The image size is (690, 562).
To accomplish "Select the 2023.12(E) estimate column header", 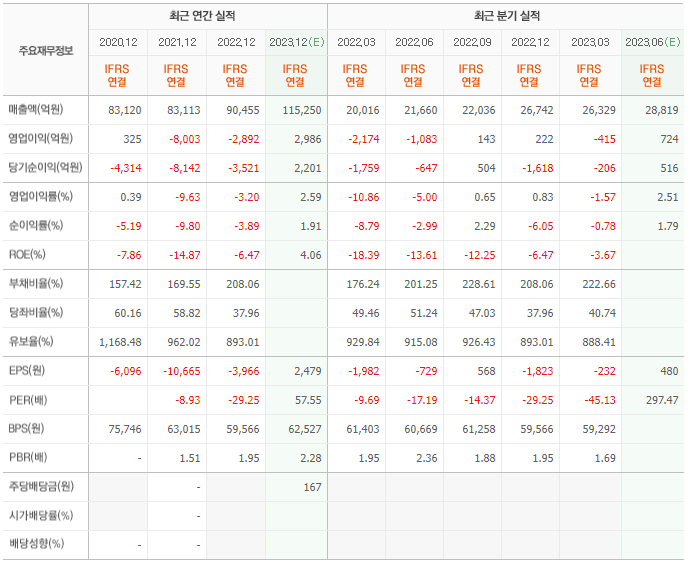I will [297, 42].
